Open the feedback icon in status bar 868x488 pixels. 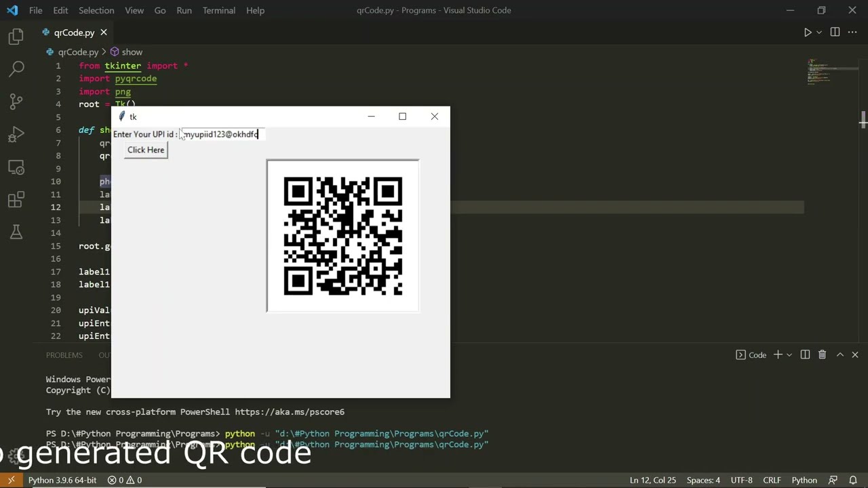(833, 480)
